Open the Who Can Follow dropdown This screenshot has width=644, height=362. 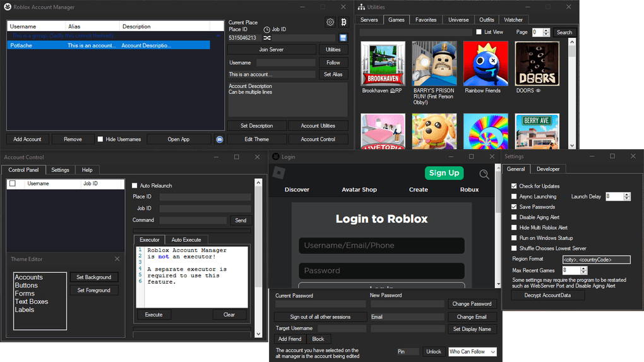472,352
